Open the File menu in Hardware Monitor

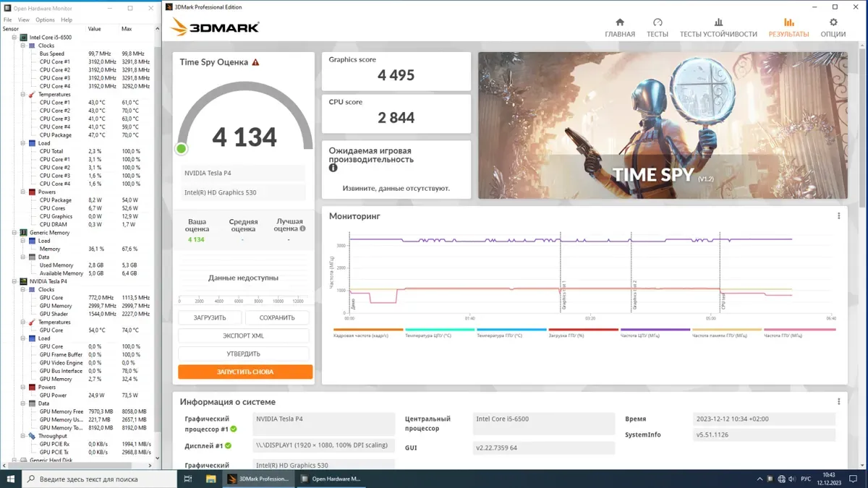coord(7,20)
